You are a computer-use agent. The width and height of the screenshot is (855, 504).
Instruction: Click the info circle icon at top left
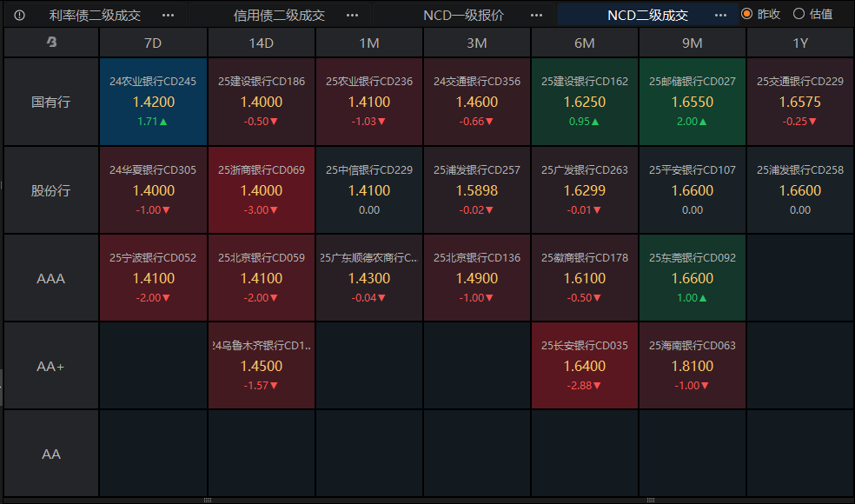coord(20,16)
